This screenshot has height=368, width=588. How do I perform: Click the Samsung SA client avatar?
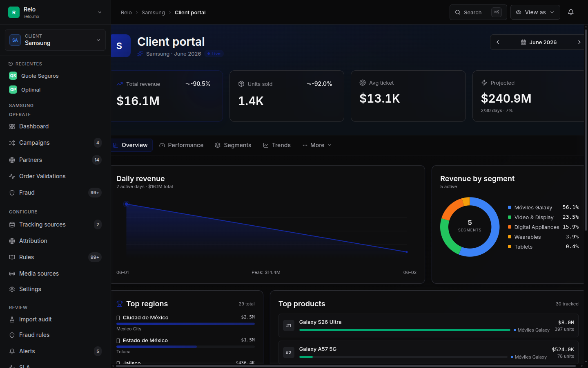[15, 40]
